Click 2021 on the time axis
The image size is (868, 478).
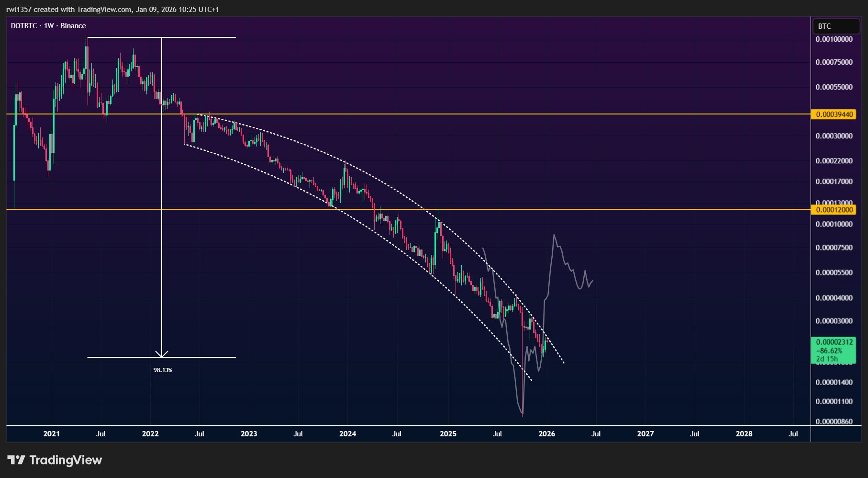coord(51,434)
